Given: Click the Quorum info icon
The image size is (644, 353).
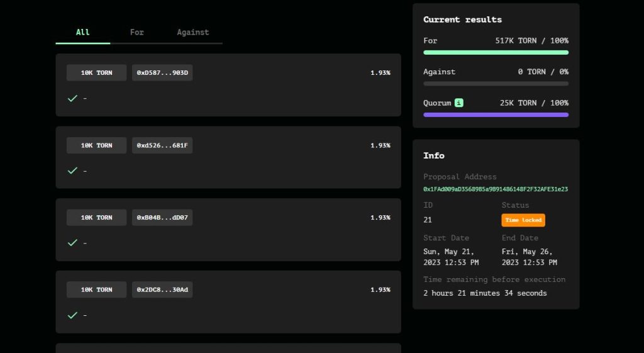Looking at the screenshot, I should coord(459,103).
